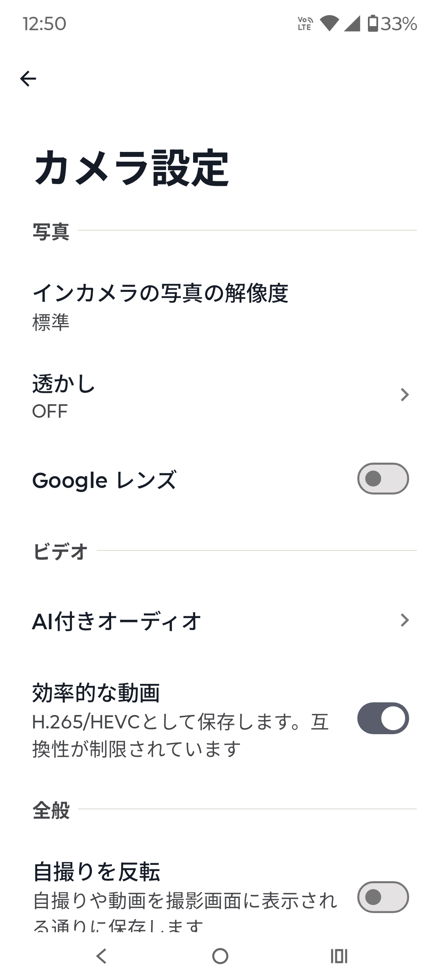Tap the VoLTE status icon

305,24
